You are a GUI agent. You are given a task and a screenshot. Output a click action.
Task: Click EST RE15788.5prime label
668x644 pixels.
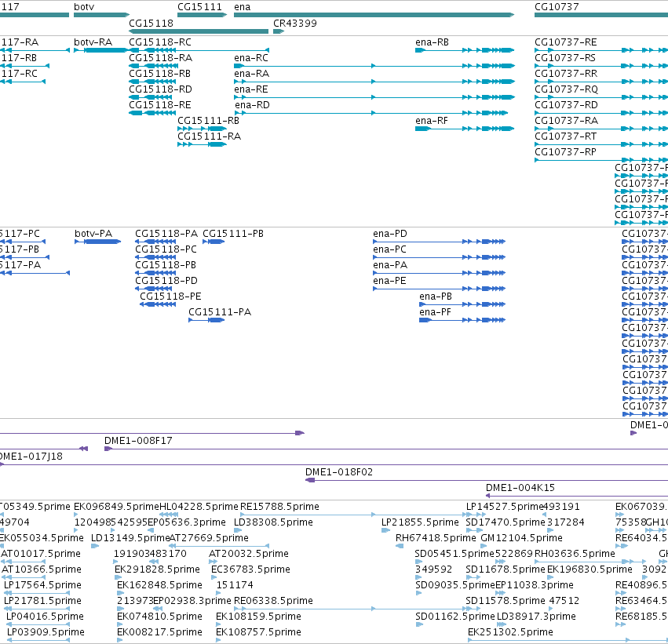pyautogui.click(x=279, y=507)
